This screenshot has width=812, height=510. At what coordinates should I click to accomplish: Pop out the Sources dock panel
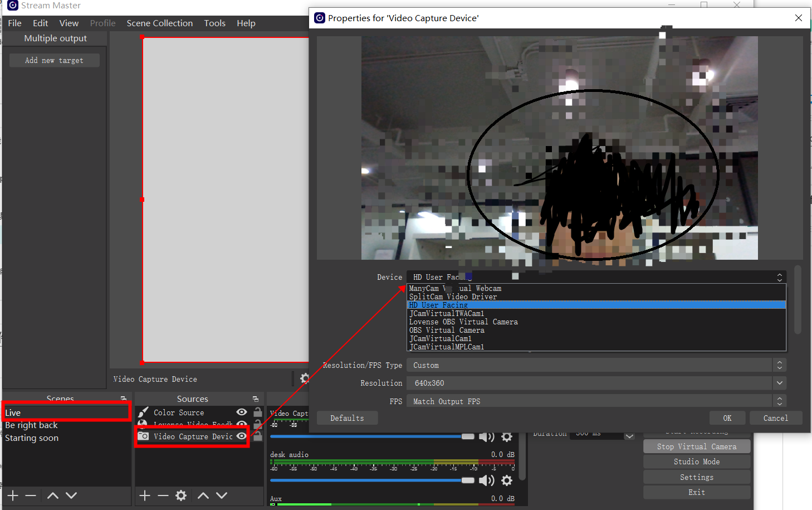[x=256, y=399]
